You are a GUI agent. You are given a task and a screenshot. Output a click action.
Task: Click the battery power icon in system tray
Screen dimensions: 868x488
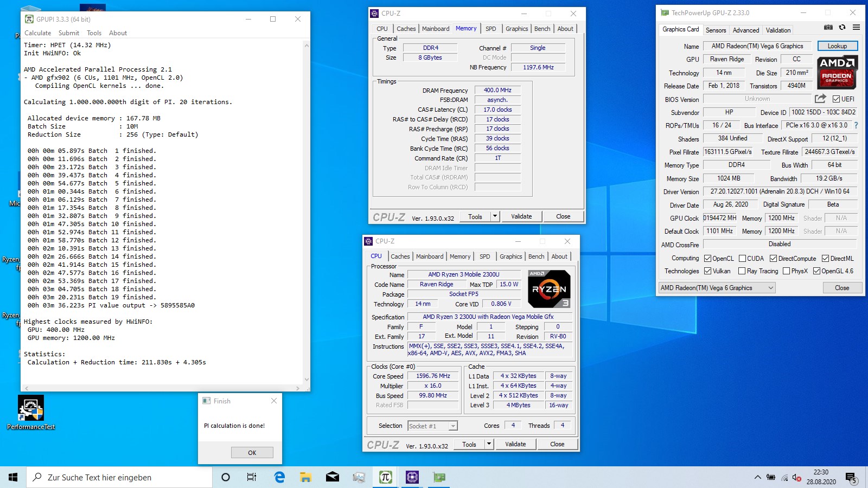click(771, 478)
